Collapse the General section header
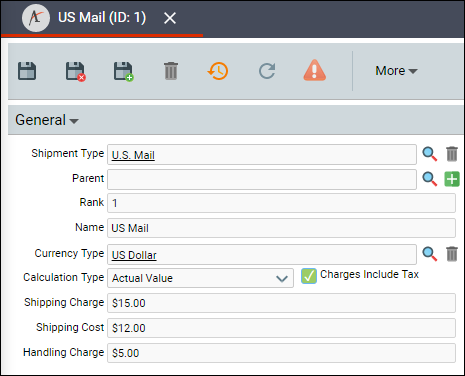This screenshot has width=465, height=376. tap(47, 120)
